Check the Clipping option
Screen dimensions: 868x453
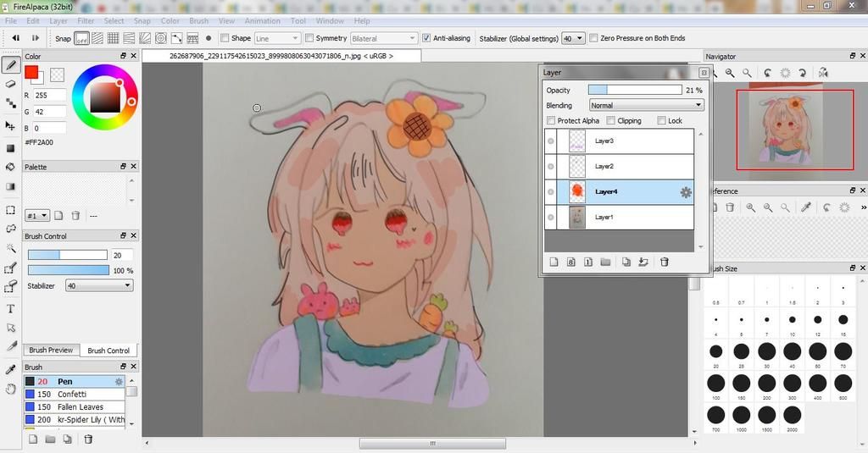610,120
